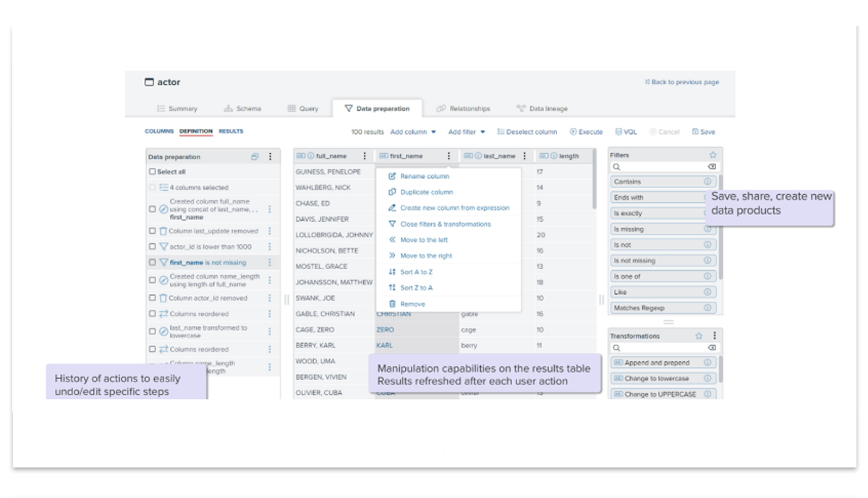Clear the Filters search box icon

[711, 166]
